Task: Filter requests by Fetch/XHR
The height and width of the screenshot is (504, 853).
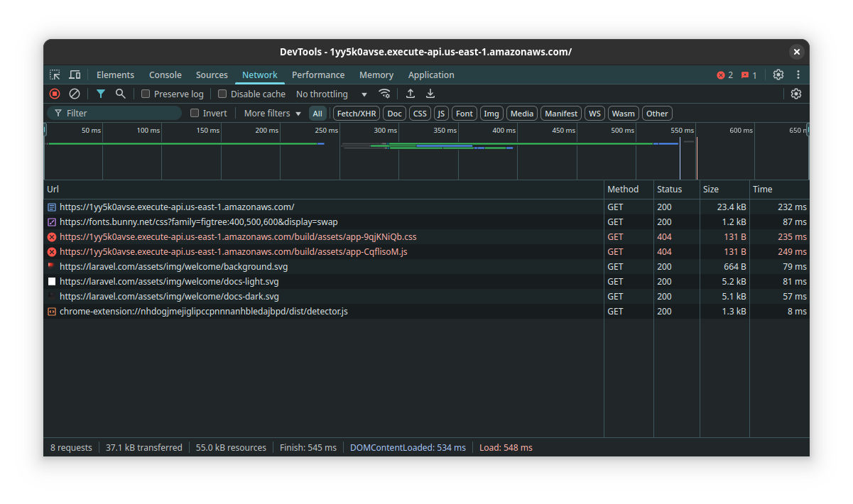Action: (x=357, y=114)
